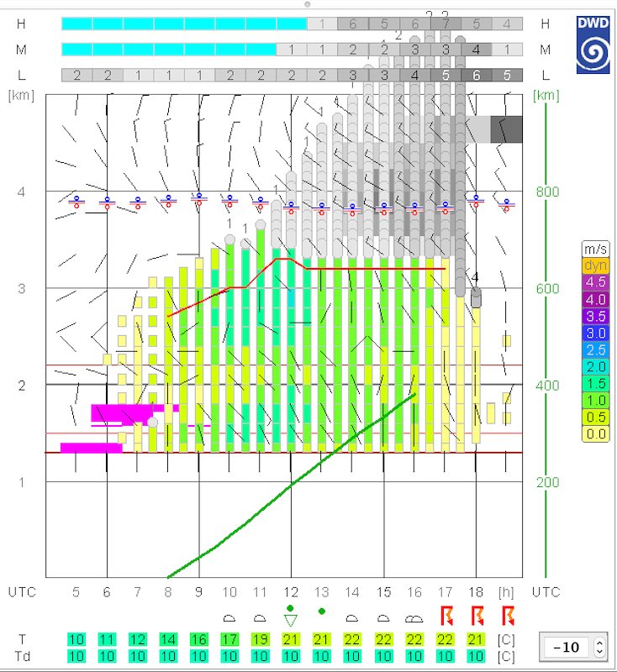Click the thunderstorm symbol at 17 UTC
The height and width of the screenshot is (672, 617).
pos(446,617)
